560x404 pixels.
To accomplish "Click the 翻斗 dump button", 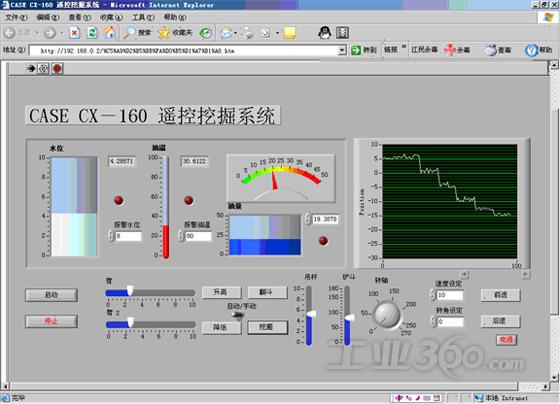I will [x=267, y=292].
